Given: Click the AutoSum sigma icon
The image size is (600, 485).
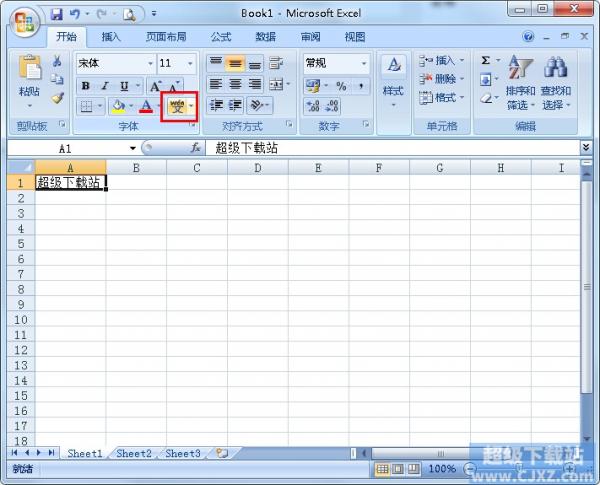Looking at the screenshot, I should (x=486, y=61).
